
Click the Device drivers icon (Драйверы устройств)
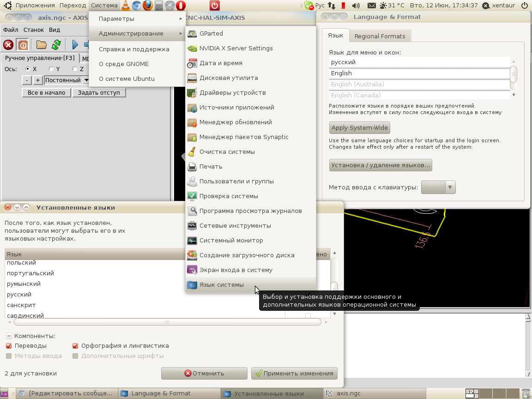click(192, 93)
